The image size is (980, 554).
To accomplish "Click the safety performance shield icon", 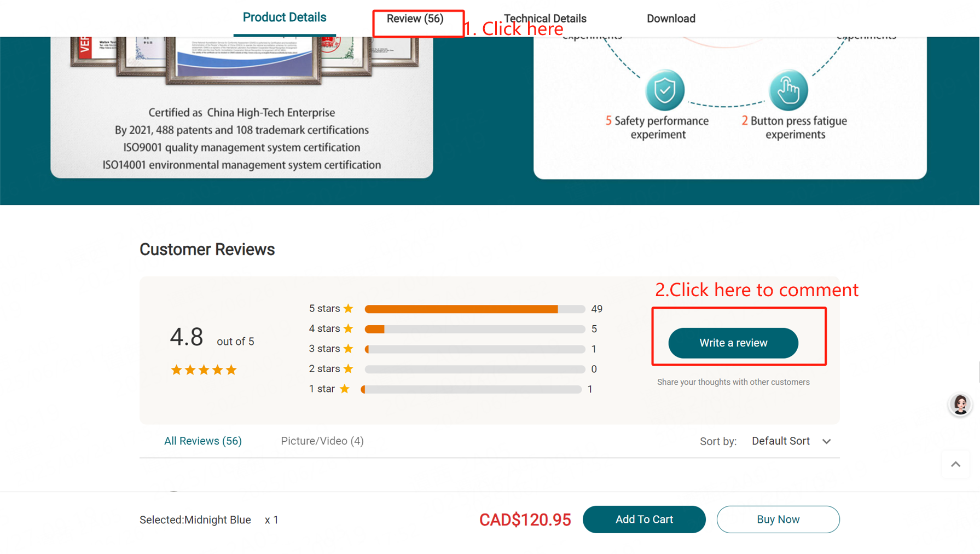I will coord(664,90).
